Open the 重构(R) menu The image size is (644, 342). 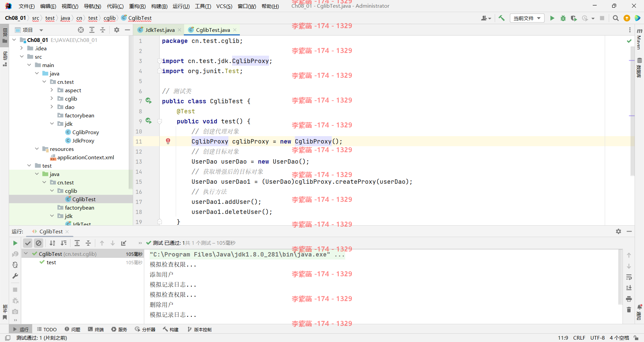click(137, 6)
